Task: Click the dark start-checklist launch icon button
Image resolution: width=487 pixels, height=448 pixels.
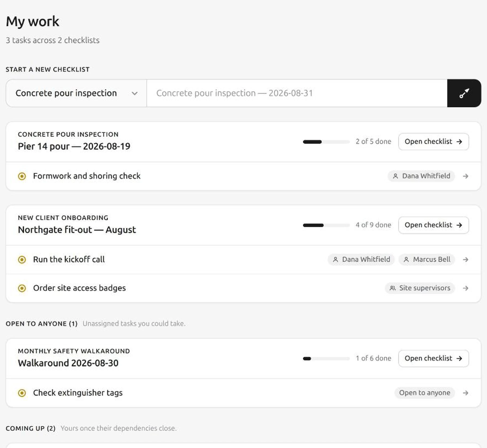Action: [464, 93]
